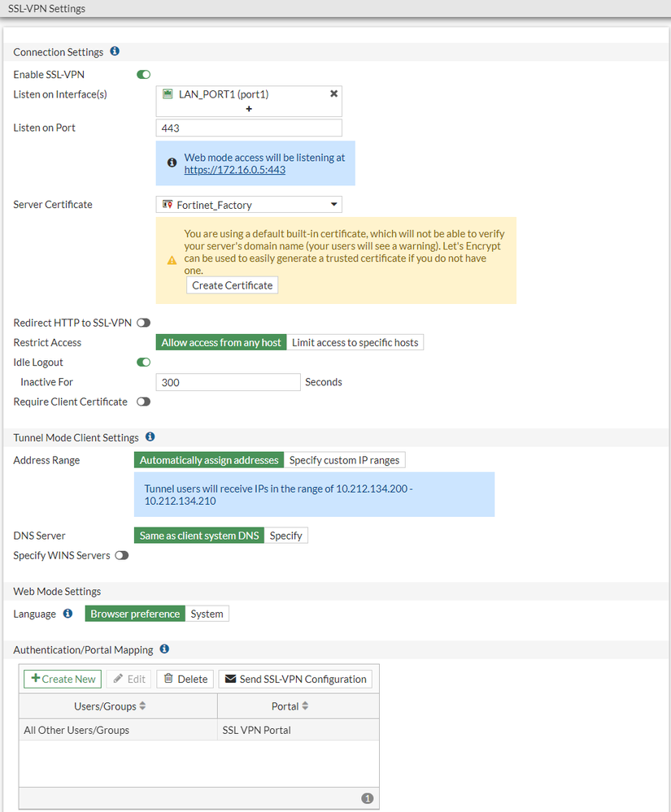This screenshot has width=671, height=812.
Task: Click info icon beside Authentication/Portal Mapping
Action: (164, 649)
